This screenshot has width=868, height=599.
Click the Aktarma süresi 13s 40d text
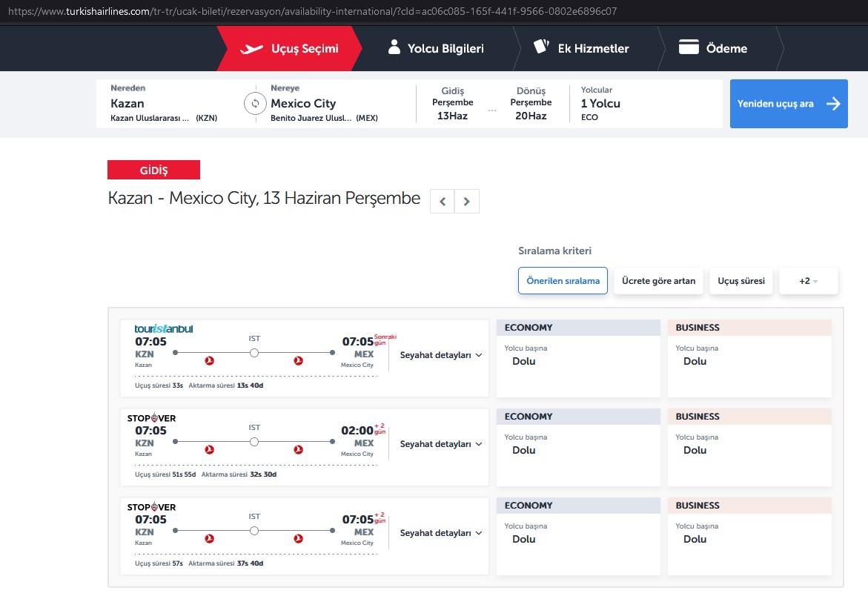(x=226, y=385)
